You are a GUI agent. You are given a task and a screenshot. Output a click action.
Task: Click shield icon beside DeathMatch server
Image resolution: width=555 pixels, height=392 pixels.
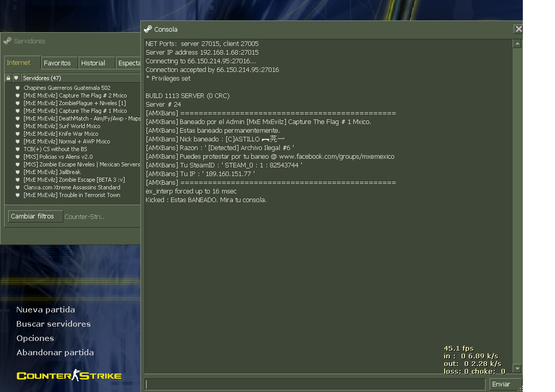coord(18,118)
